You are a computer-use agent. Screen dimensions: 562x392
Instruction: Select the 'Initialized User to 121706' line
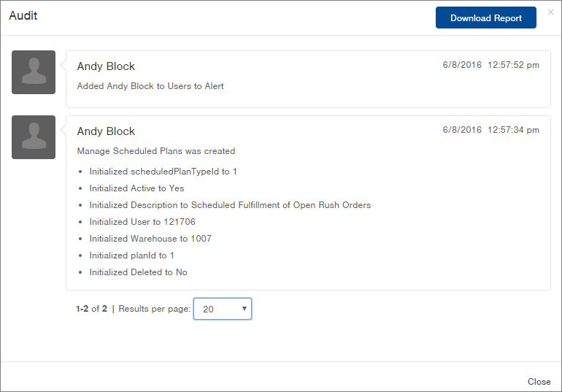coord(142,222)
